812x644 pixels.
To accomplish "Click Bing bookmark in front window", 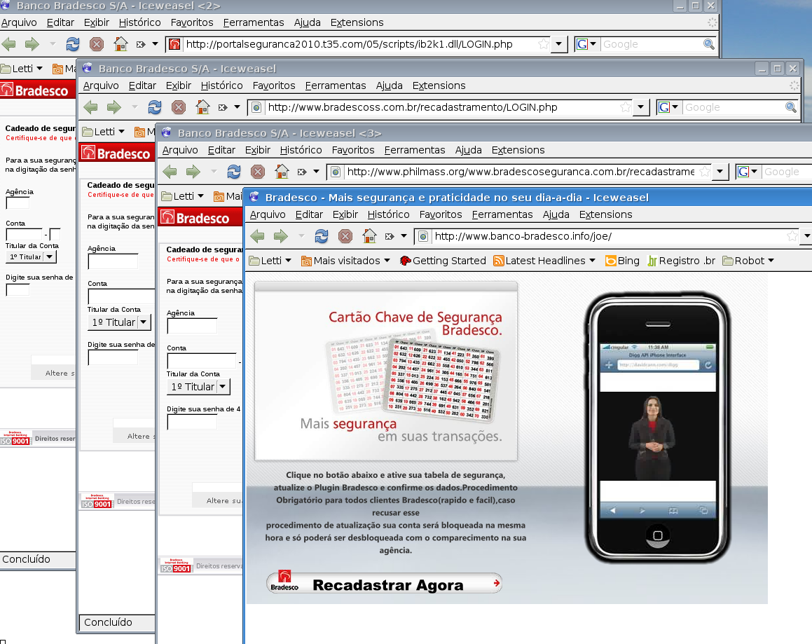I will click(622, 261).
